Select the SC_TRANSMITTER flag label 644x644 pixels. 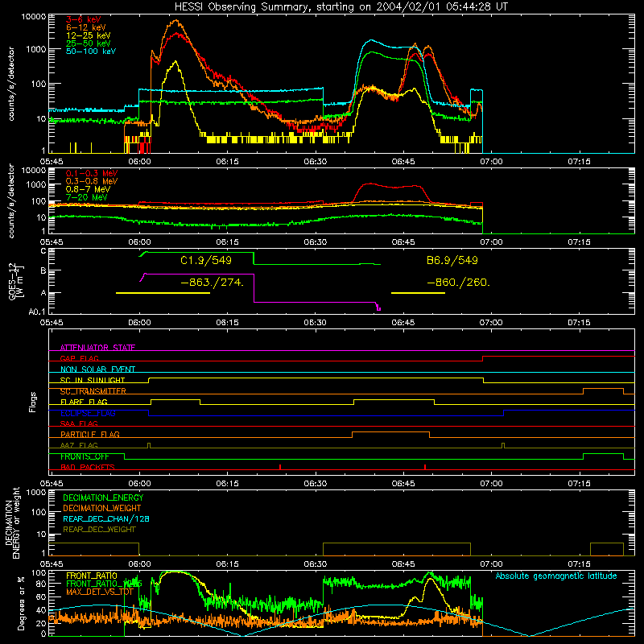[93, 391]
